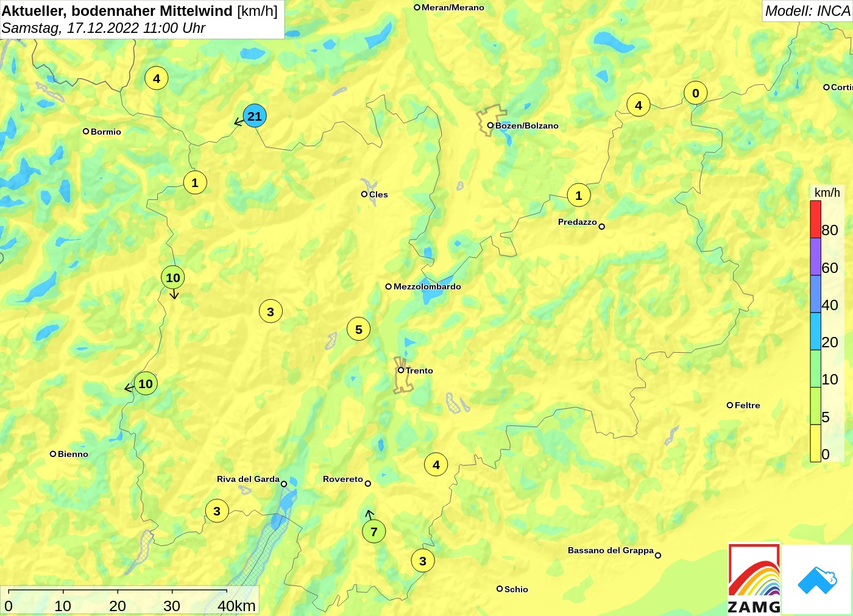Click the Bienno location dot
Viewport: 853px width, 616px height.
pos(53,454)
